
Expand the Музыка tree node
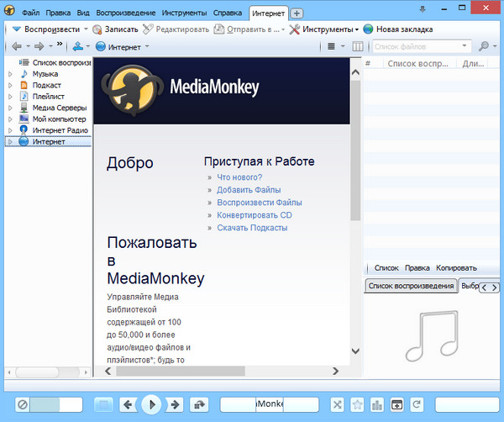coord(10,74)
